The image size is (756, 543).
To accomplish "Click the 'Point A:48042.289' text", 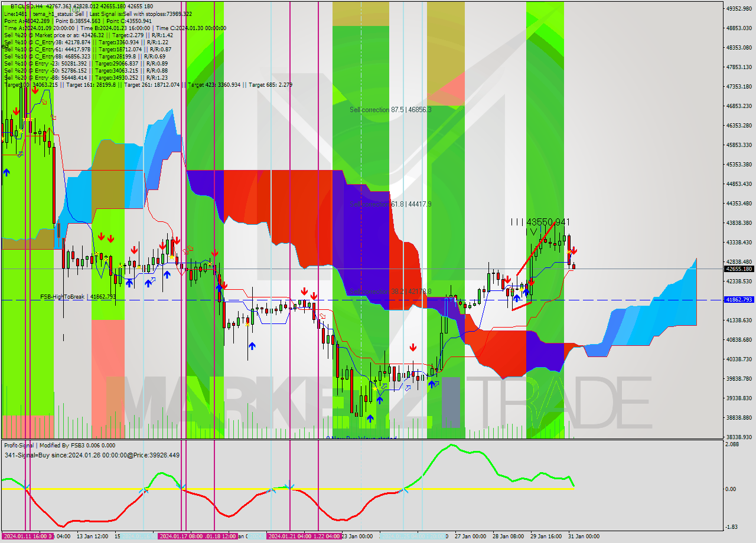I will (27, 21).
